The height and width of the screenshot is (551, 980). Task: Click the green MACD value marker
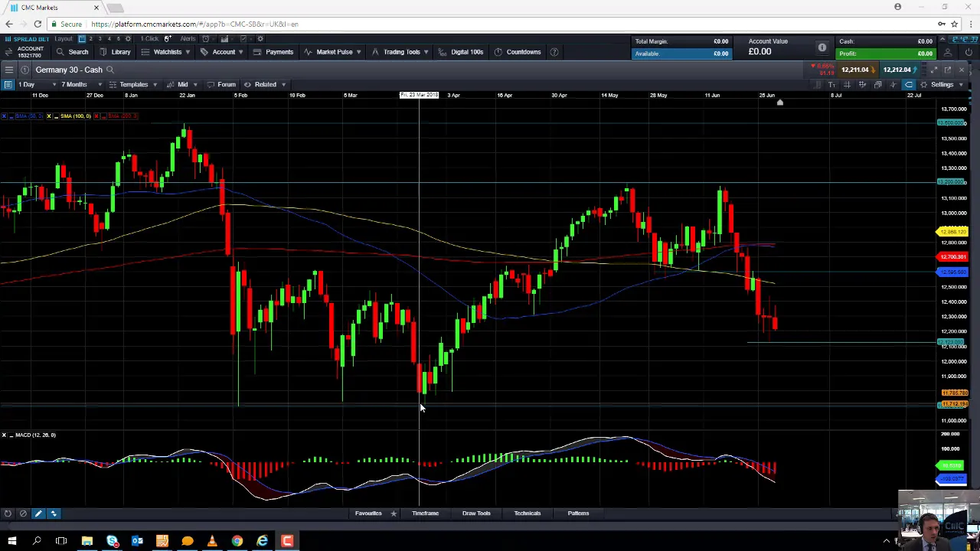951,465
